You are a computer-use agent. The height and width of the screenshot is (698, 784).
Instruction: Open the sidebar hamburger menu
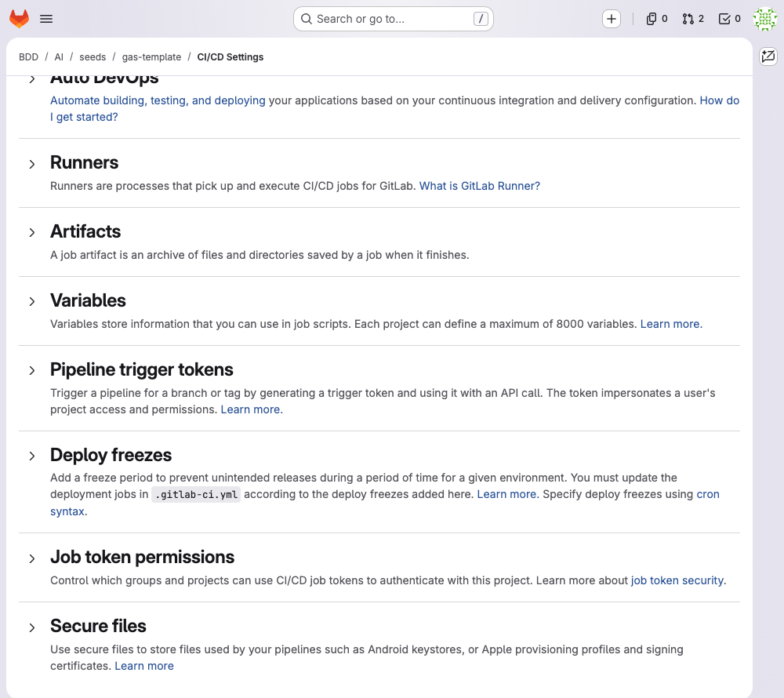(46, 19)
